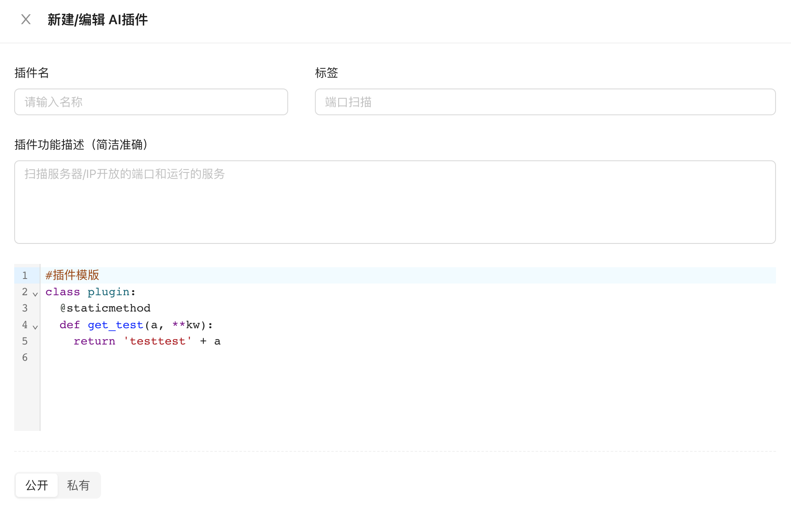Click the dialog title 新建/编辑 AI插件

pyautogui.click(x=97, y=19)
